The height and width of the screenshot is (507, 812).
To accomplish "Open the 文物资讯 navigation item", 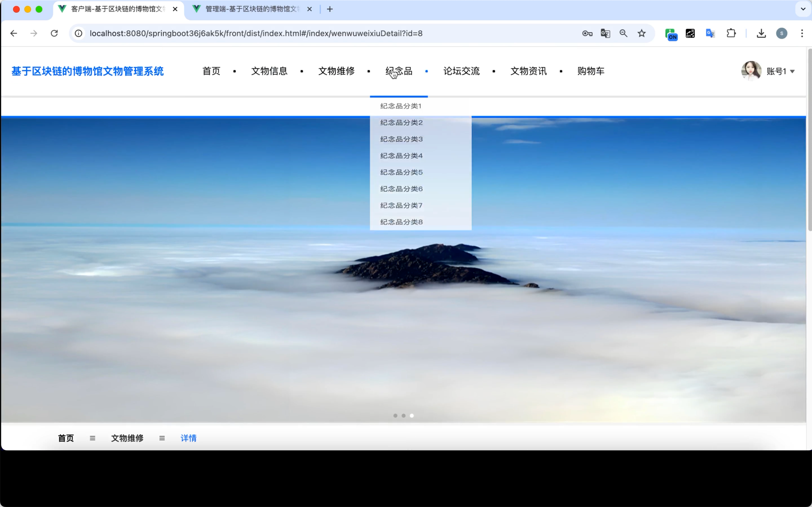I will (529, 71).
